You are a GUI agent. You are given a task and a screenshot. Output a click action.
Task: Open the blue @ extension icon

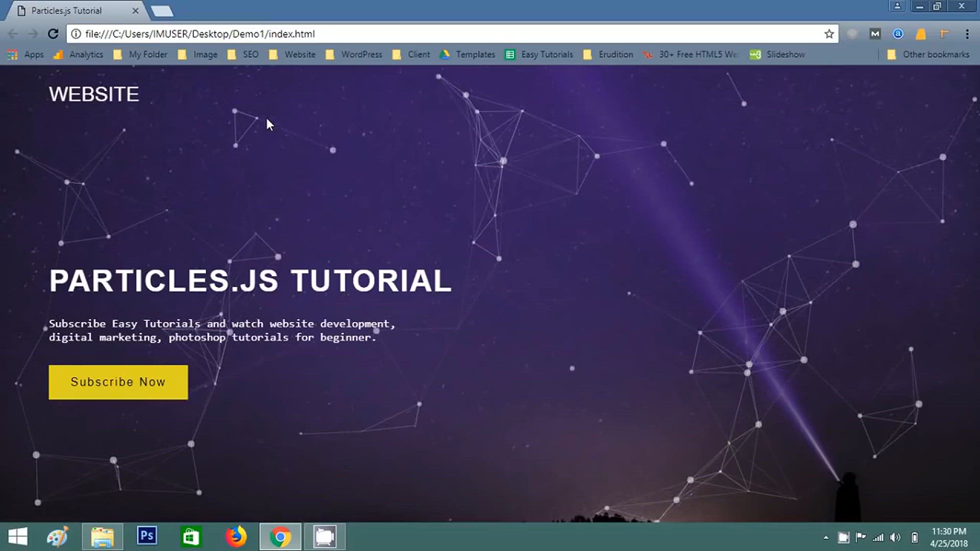[x=898, y=34]
